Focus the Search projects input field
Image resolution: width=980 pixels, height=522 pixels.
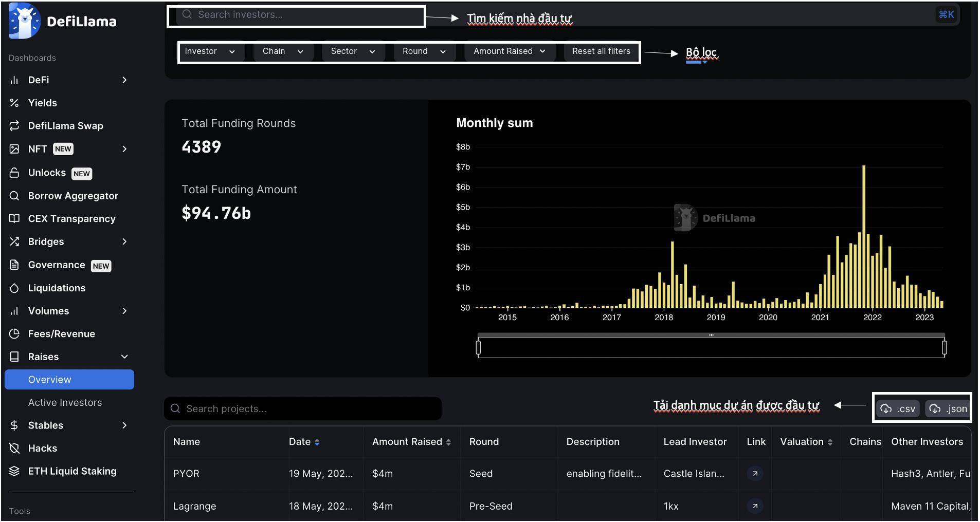(x=303, y=408)
